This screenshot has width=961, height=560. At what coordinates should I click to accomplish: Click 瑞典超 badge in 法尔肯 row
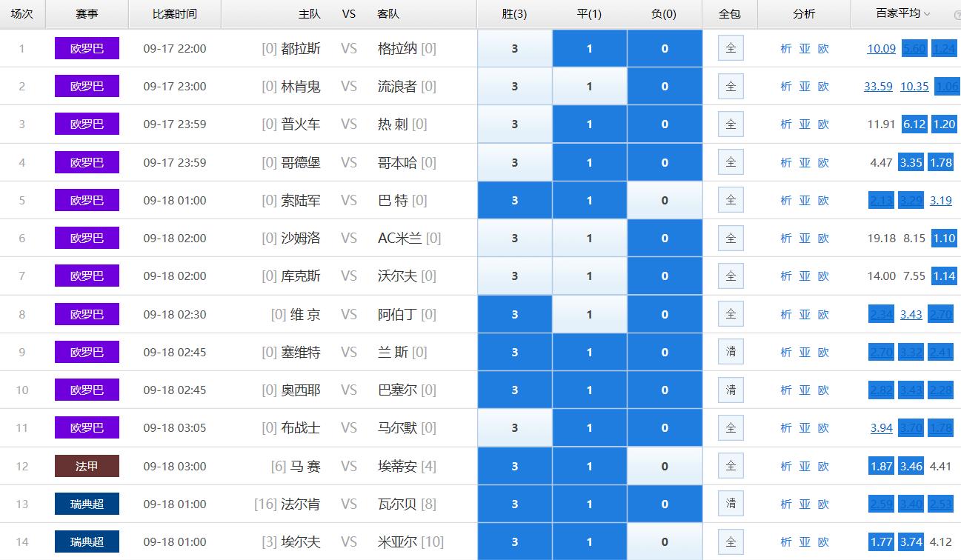tap(87, 504)
